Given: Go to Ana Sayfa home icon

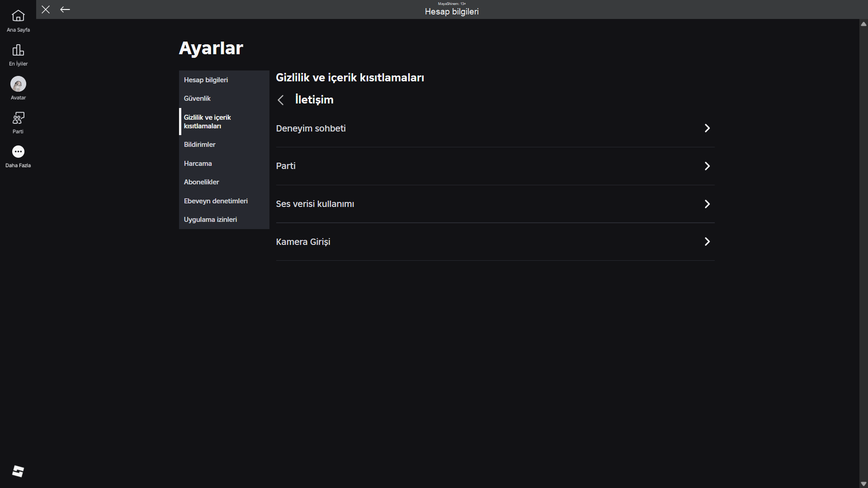Looking at the screenshot, I should pos(18,16).
